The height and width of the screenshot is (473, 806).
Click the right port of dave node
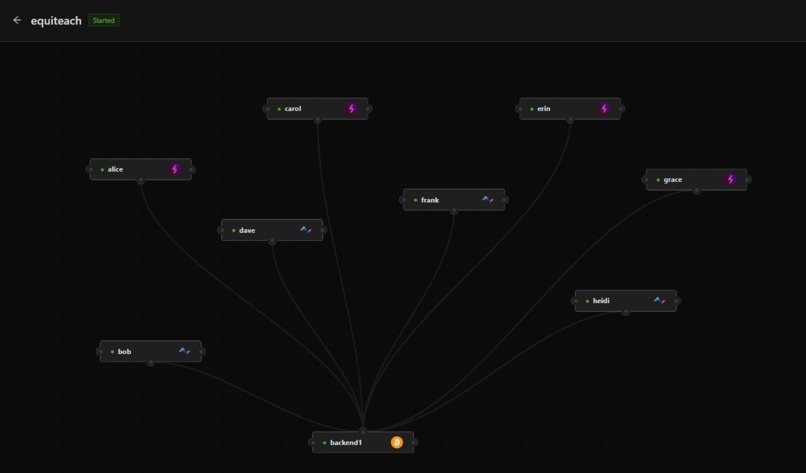pos(323,230)
